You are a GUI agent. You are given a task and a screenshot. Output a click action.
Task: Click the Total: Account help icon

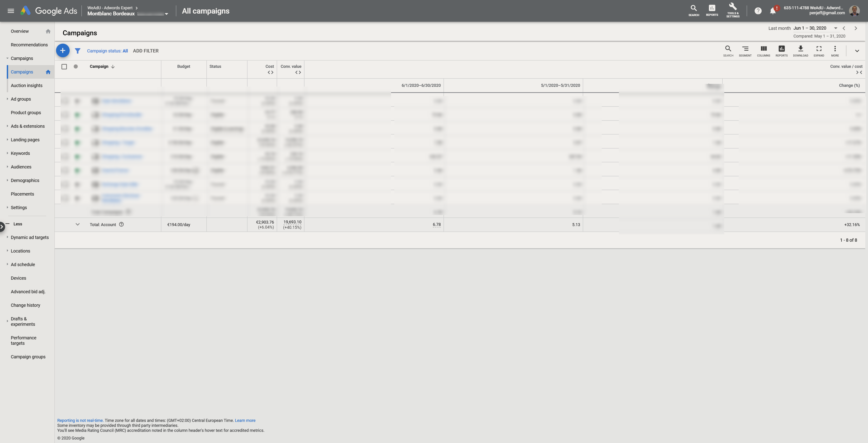(121, 224)
